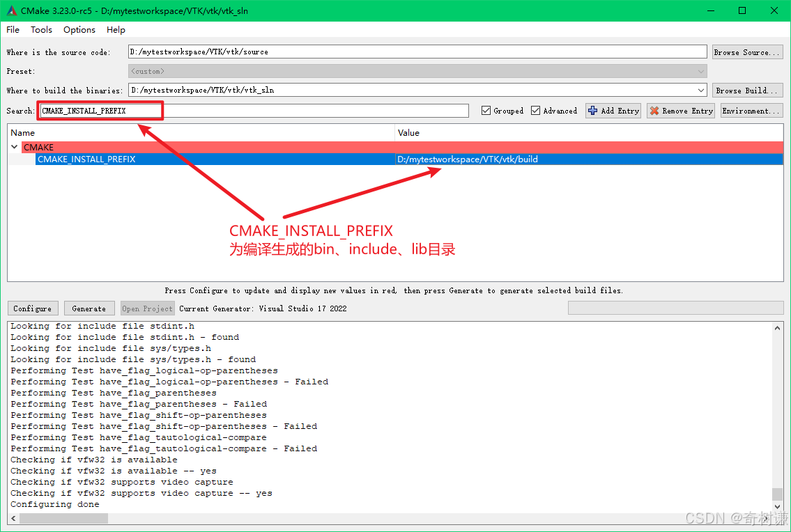Click 'Looking for include file sys/types.h - found' line
The height and width of the screenshot is (532, 791).
[133, 359]
